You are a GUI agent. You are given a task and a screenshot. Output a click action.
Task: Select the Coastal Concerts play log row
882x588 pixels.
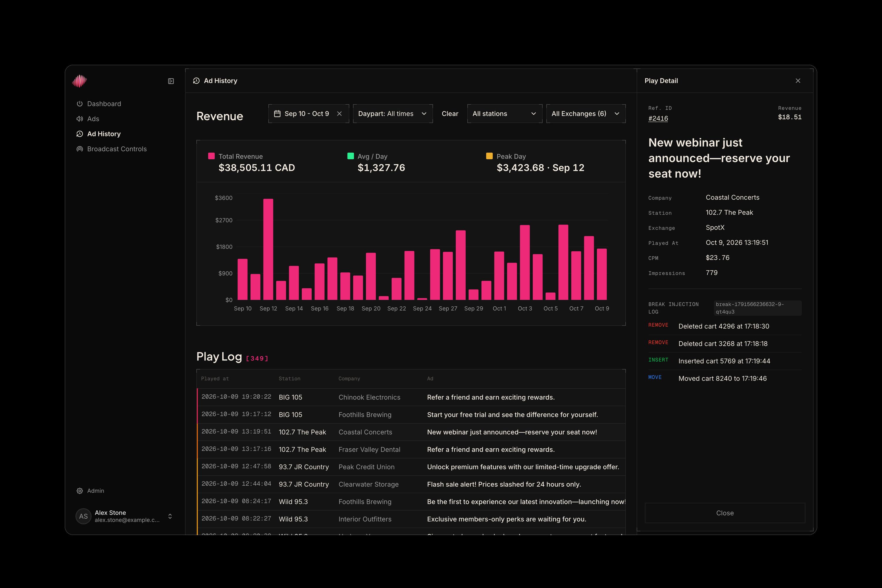pyautogui.click(x=411, y=432)
